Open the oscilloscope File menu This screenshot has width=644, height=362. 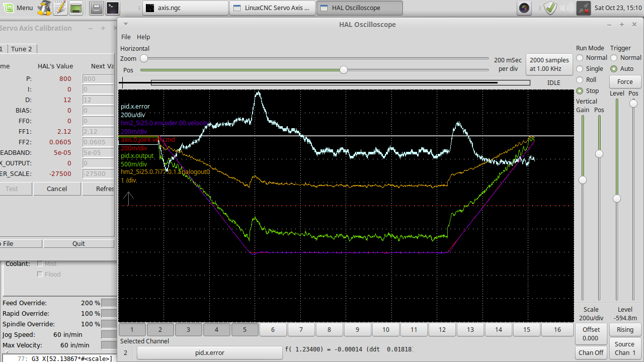[126, 37]
